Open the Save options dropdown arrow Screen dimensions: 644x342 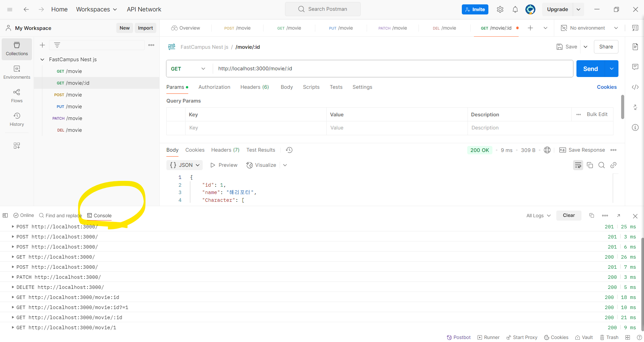pos(586,47)
